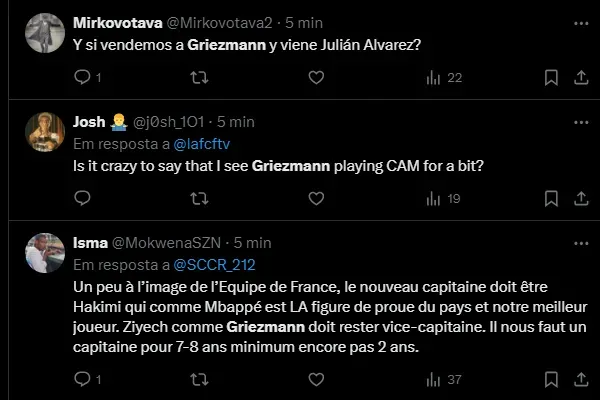Share Mirkovotava's tweet
Image resolution: width=600 pixels, height=400 pixels.
pyautogui.click(x=580, y=77)
